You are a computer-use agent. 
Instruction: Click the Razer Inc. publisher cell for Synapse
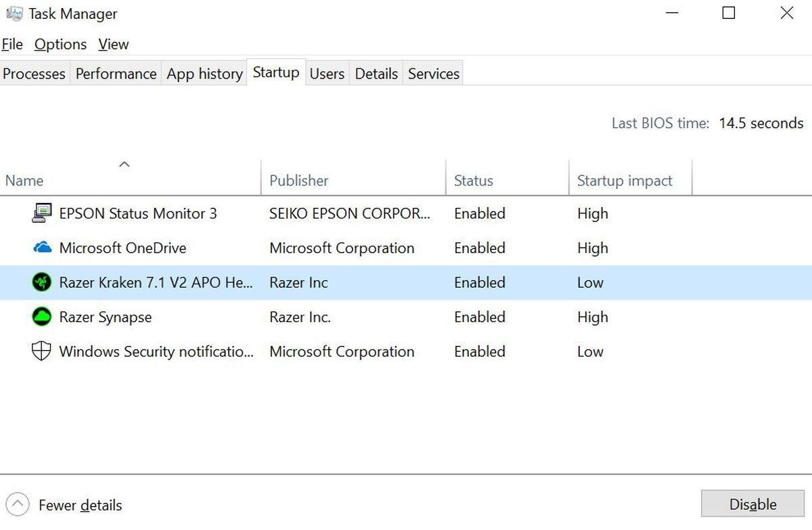point(300,317)
